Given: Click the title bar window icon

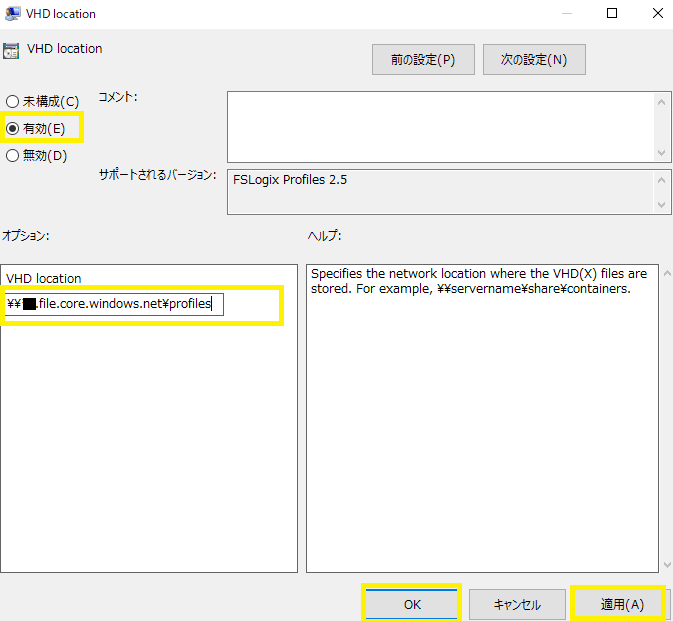Looking at the screenshot, I should 12,14.
